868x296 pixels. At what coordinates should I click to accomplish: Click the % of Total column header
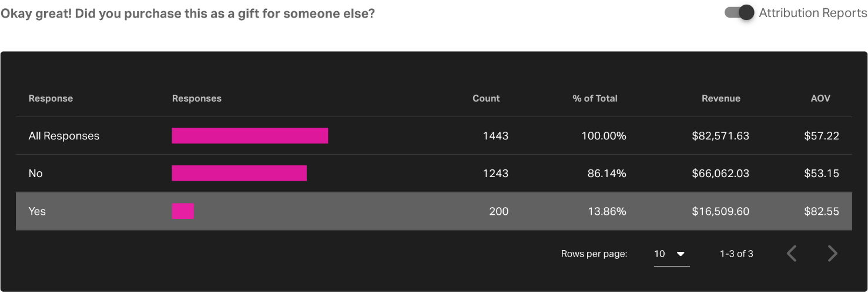click(595, 99)
